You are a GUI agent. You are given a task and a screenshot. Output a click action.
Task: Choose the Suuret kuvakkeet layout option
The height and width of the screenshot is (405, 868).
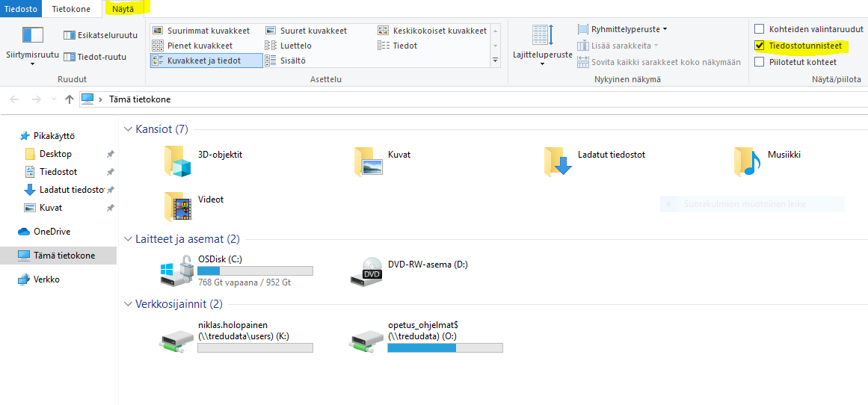313,31
